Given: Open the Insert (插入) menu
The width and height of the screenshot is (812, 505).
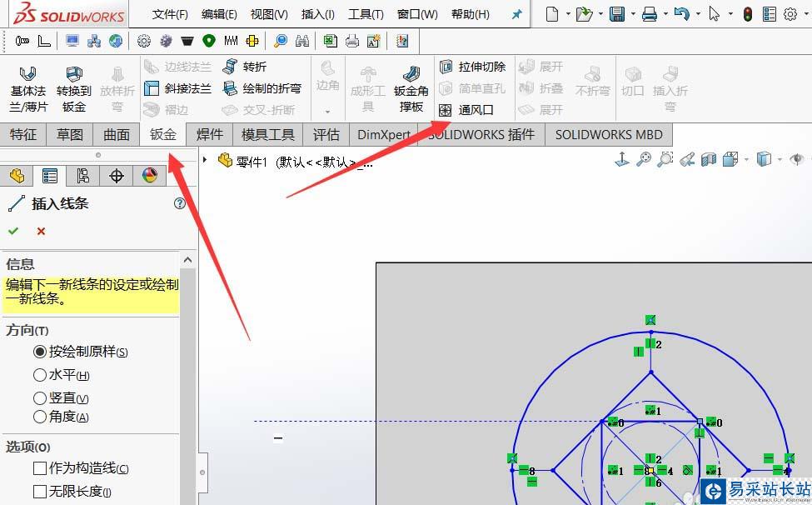Looking at the screenshot, I should [x=318, y=14].
